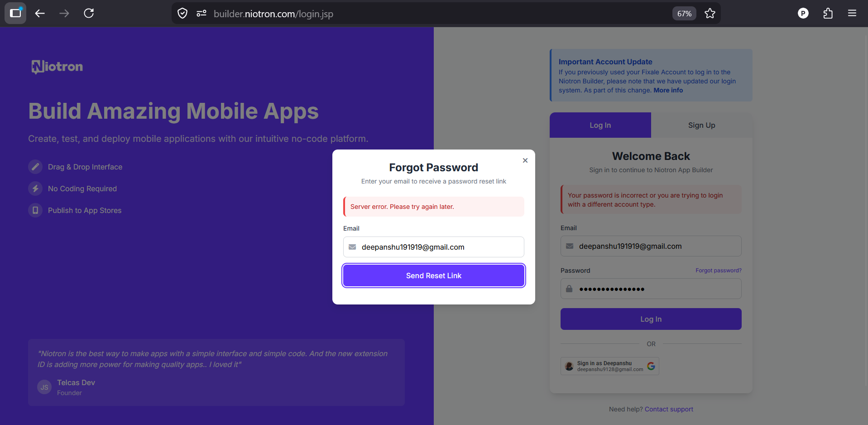
Task: Select the Log In tab
Action: 600,125
